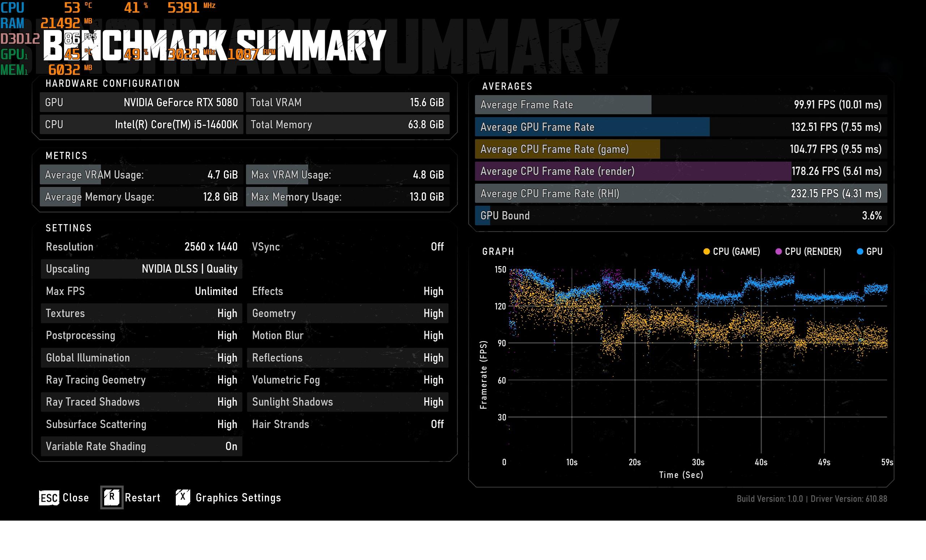926x560 pixels.
Task: Click the Close label
Action: coord(76,498)
